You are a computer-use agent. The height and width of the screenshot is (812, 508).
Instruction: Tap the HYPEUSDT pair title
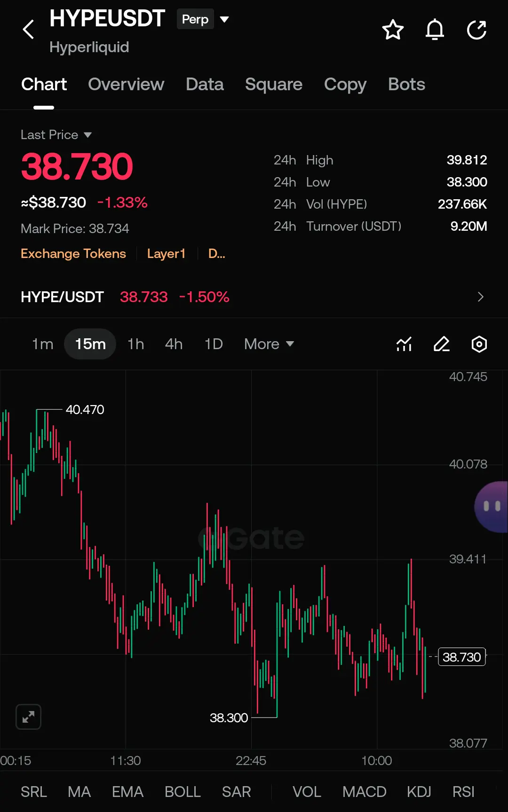107,19
